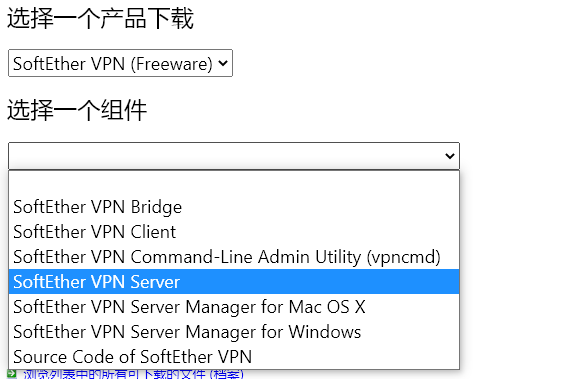Screen dimensions: 564x379
Task: Click the heading 选择一个组件
Action: click(77, 110)
